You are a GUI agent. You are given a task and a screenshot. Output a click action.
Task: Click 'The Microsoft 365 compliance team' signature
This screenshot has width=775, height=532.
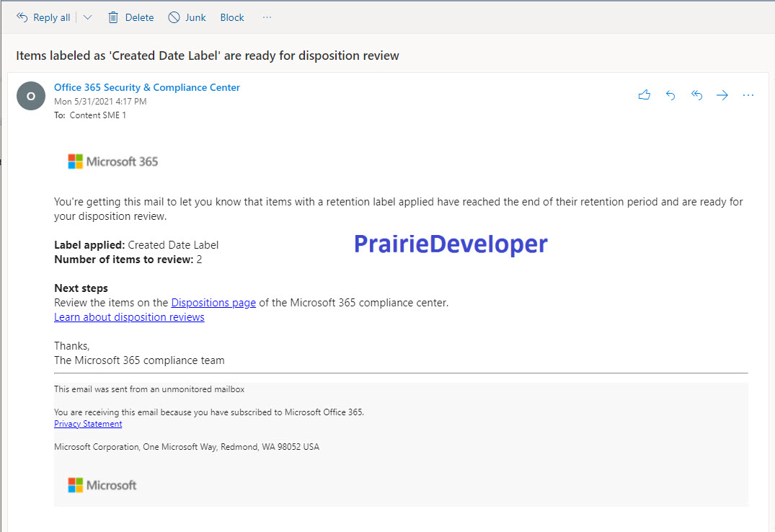click(x=139, y=360)
